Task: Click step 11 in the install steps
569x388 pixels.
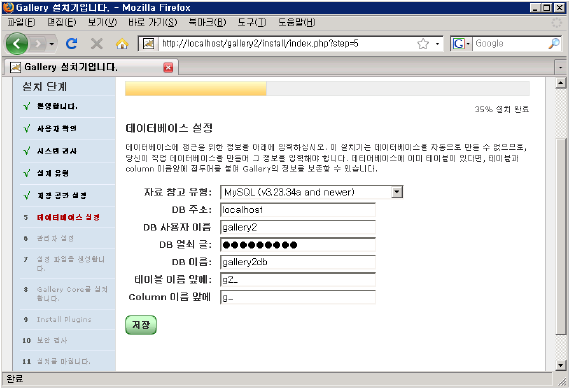Action: 67,361
